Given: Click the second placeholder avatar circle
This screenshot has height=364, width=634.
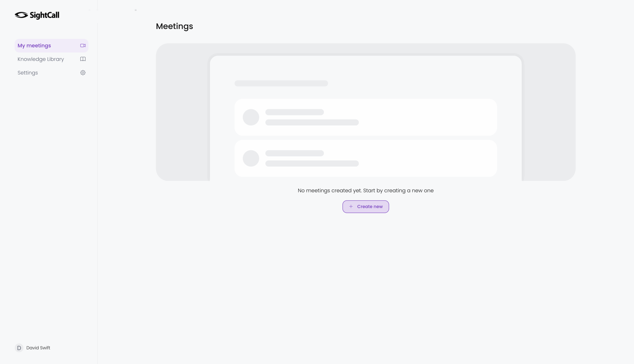Looking at the screenshot, I should pos(251,158).
